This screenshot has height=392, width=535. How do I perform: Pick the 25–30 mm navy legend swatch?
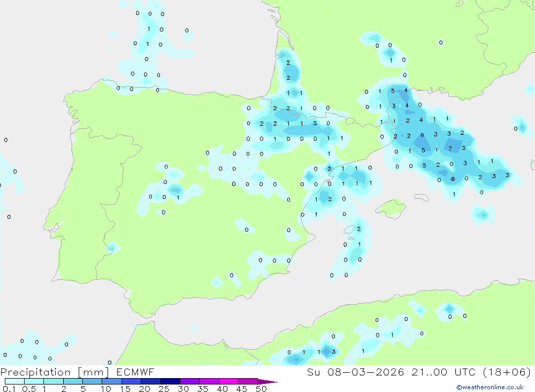[170, 381]
